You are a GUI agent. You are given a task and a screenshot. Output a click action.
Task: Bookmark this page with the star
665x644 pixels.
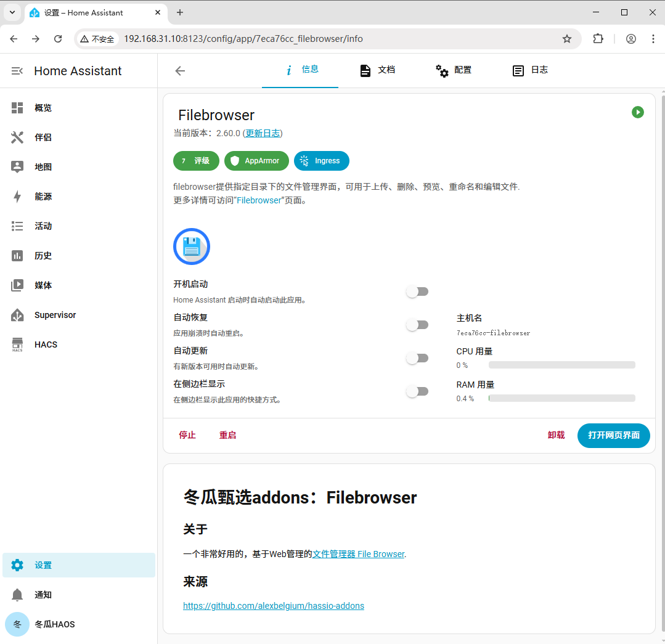566,39
